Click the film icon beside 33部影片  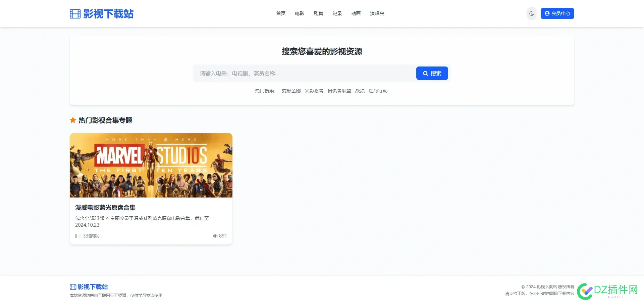point(78,236)
